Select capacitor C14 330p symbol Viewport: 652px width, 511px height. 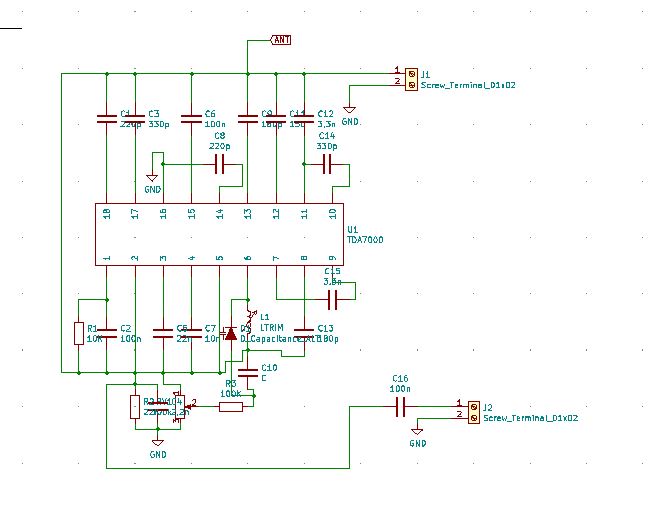point(327,165)
